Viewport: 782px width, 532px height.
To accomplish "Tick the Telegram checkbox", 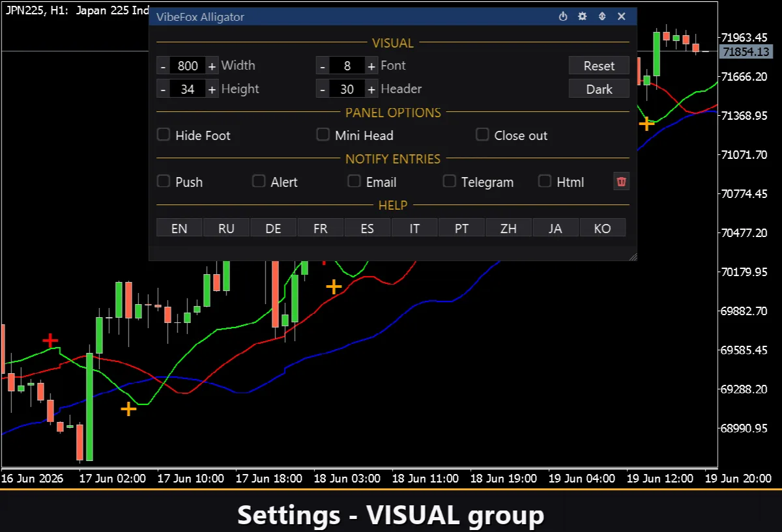I will tap(449, 182).
